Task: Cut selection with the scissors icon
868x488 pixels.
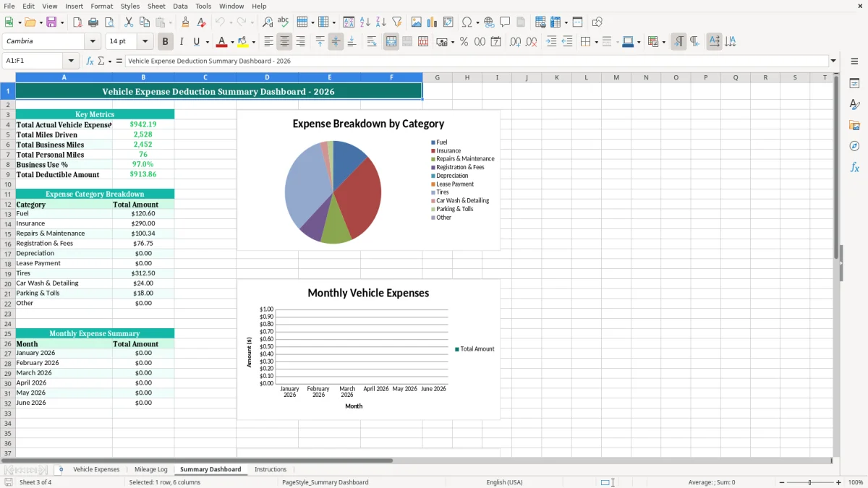Action: coord(129,22)
